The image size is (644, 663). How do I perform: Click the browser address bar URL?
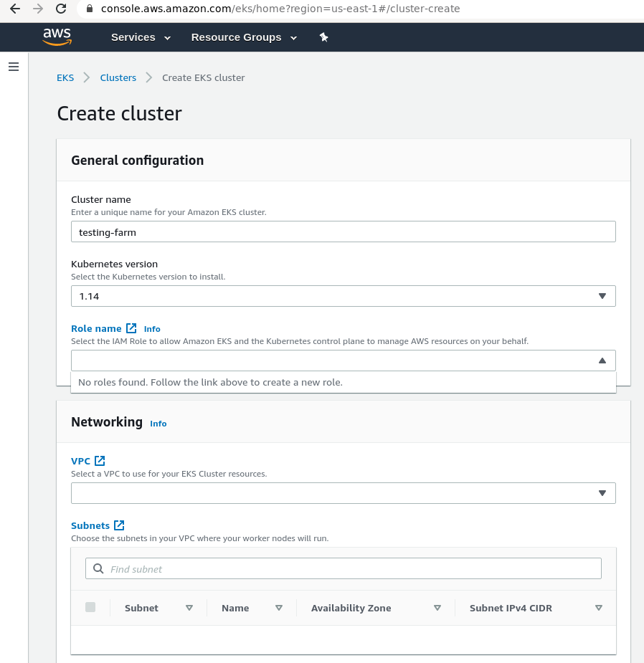click(x=280, y=9)
